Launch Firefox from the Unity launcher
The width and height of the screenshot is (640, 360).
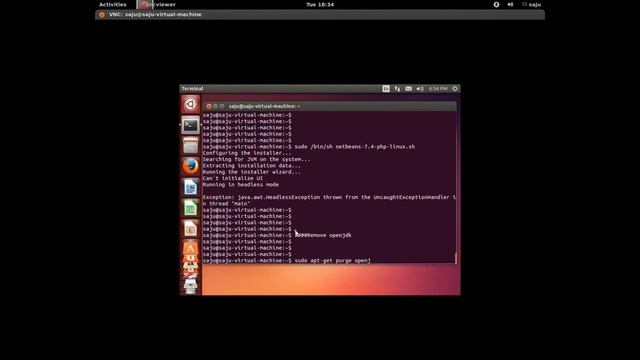pos(190,167)
